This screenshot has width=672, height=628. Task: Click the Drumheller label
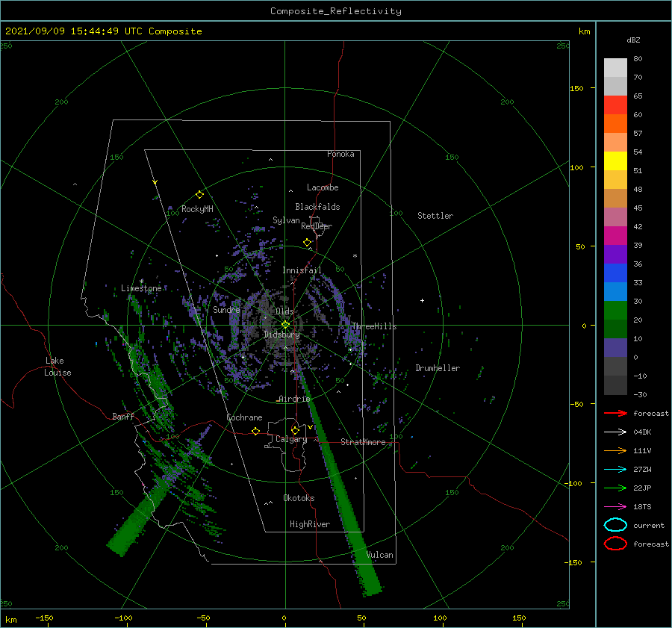tap(438, 368)
